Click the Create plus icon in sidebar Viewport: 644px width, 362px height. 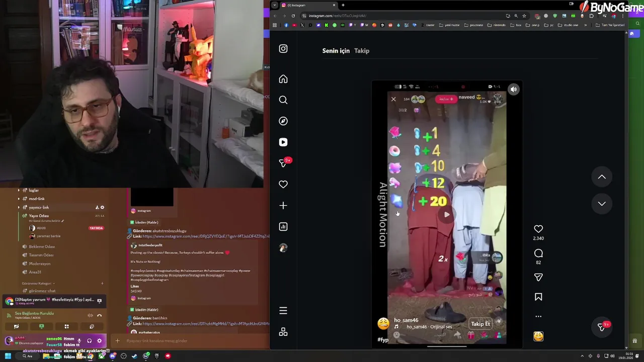[283, 206]
